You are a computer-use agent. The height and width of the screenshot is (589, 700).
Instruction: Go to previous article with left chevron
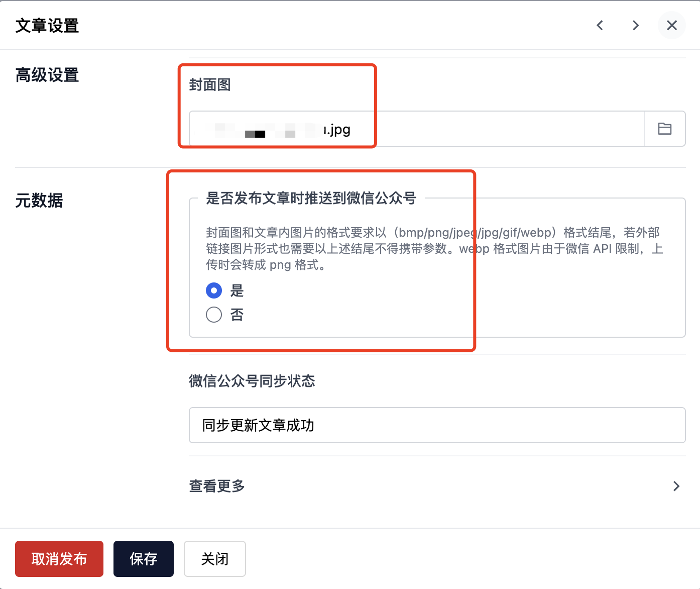pyautogui.click(x=600, y=25)
